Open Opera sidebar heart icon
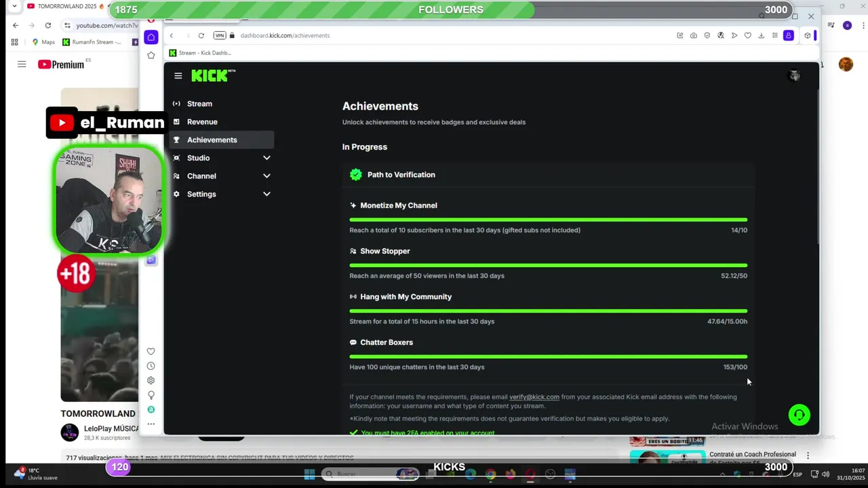The image size is (868, 488). (151, 351)
